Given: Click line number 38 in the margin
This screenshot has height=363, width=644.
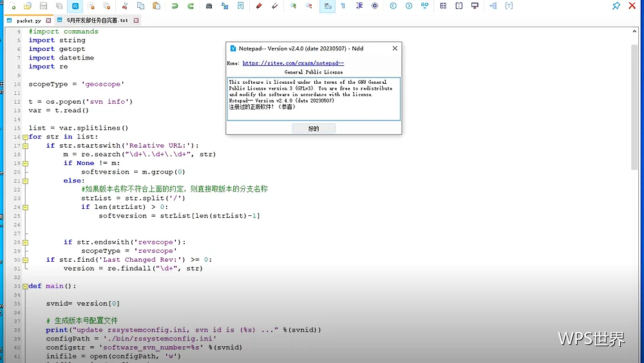Looking at the screenshot, I should 17,330.
